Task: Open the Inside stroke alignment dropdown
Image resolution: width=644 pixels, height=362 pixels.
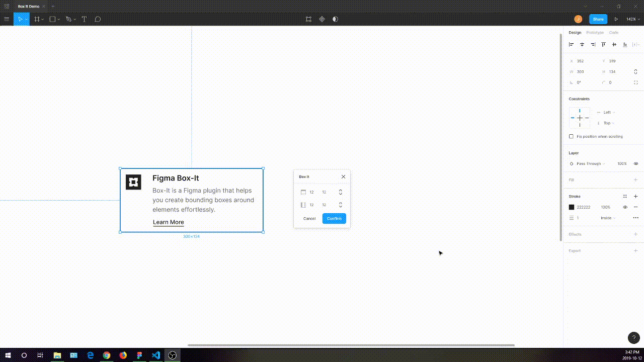Action: click(x=607, y=218)
